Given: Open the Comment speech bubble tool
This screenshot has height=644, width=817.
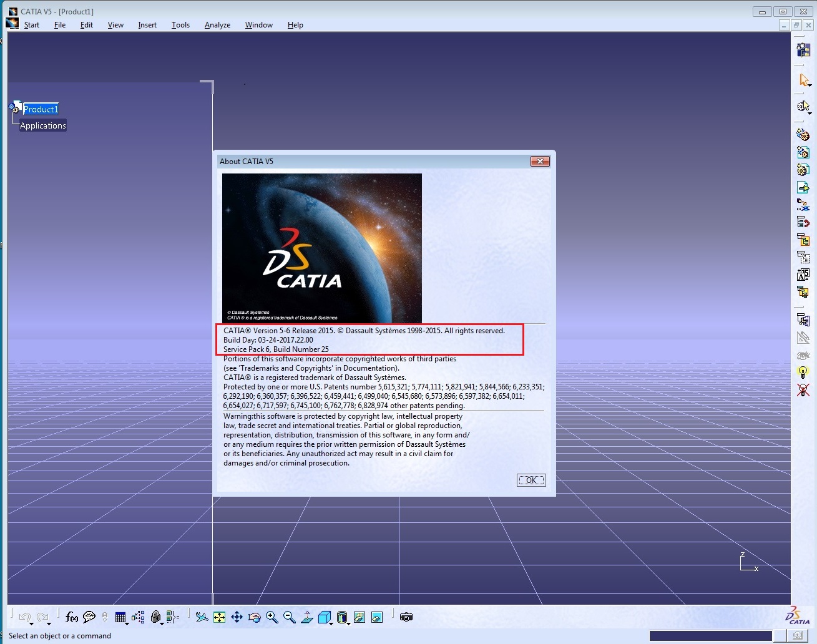Looking at the screenshot, I should coord(89,617).
